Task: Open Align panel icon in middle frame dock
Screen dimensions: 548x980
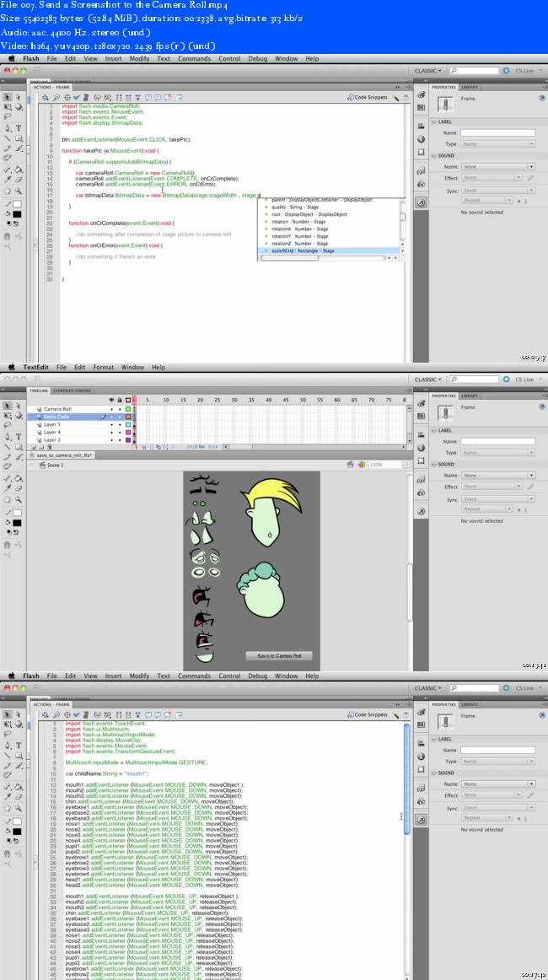Action: [421, 433]
